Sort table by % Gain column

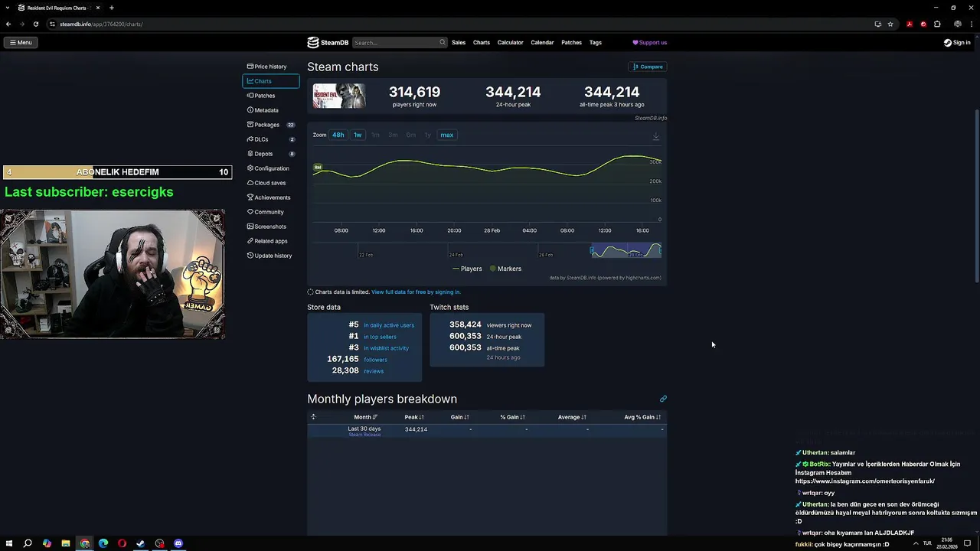point(512,417)
